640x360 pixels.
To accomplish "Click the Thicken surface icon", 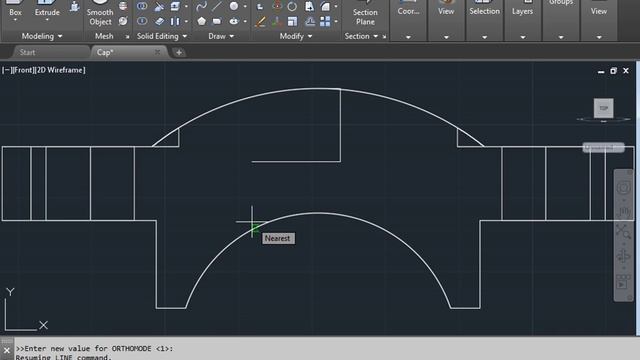I will 159,21.
